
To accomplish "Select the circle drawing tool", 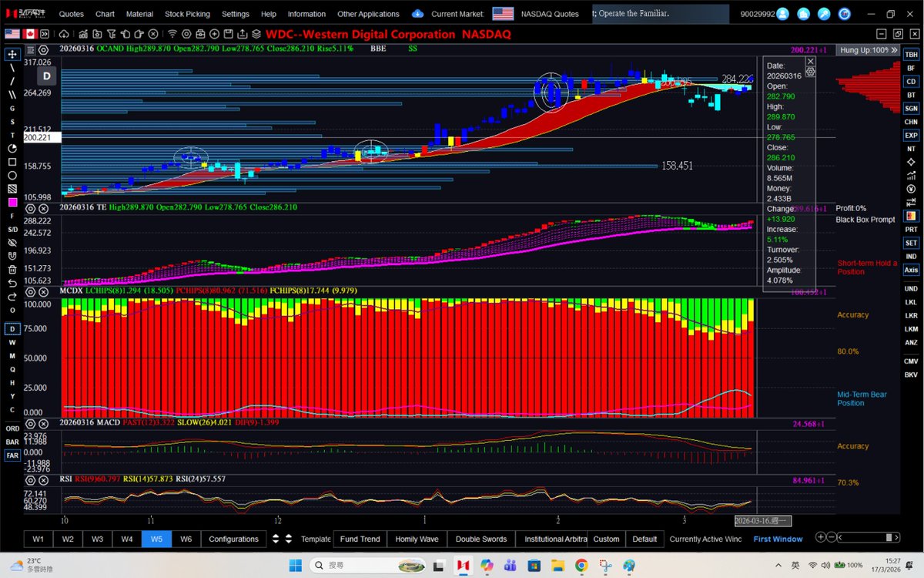I will pos(12,175).
